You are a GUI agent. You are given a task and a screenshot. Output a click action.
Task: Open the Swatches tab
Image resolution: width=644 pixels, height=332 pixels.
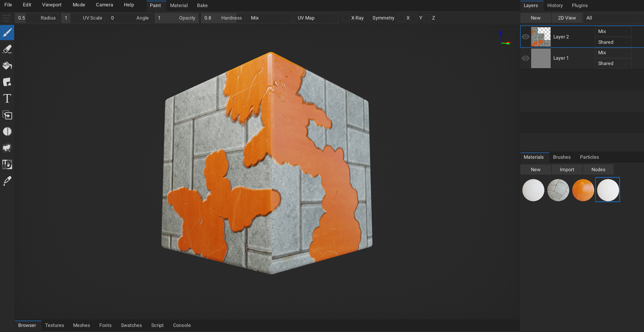pyautogui.click(x=131, y=325)
